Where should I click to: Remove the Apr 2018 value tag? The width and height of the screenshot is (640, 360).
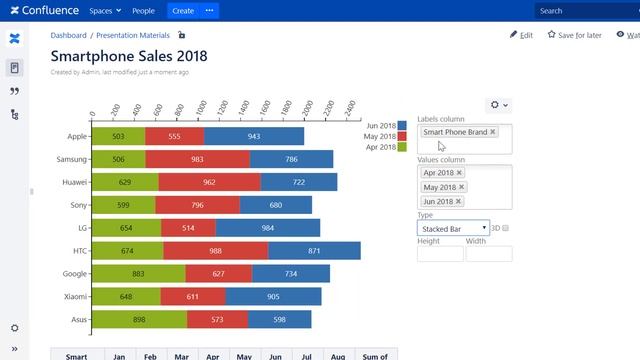coord(459,173)
